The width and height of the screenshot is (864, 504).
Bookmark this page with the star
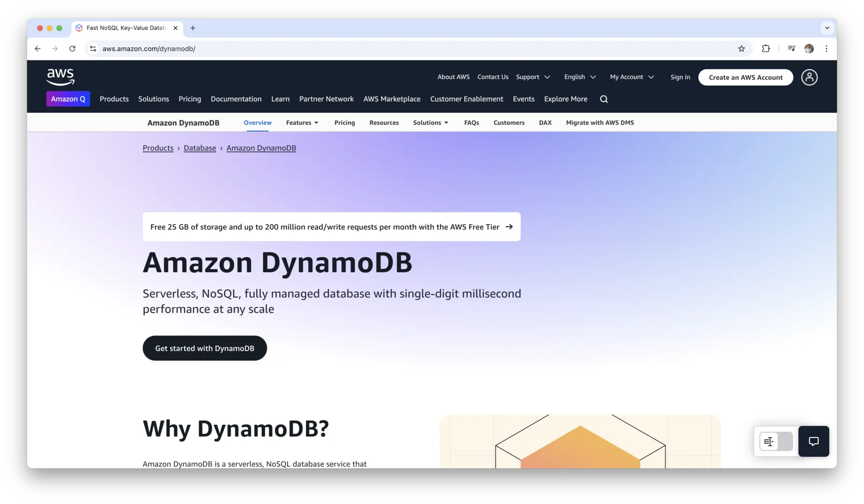point(741,49)
